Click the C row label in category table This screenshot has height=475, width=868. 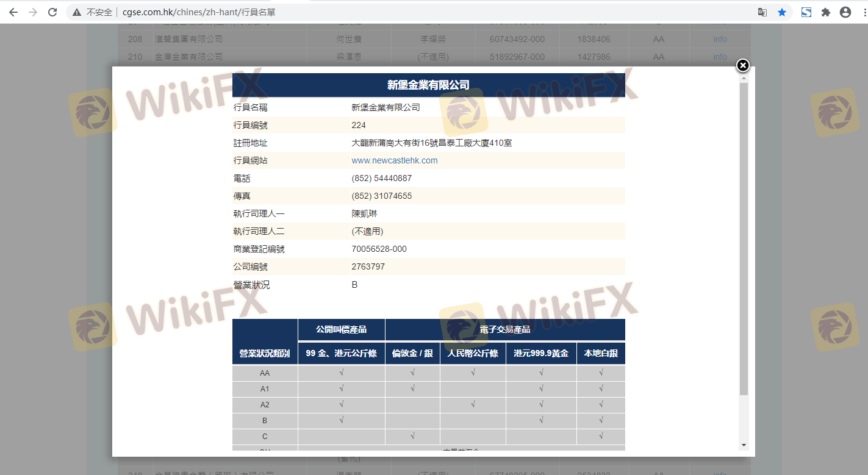pyautogui.click(x=265, y=437)
